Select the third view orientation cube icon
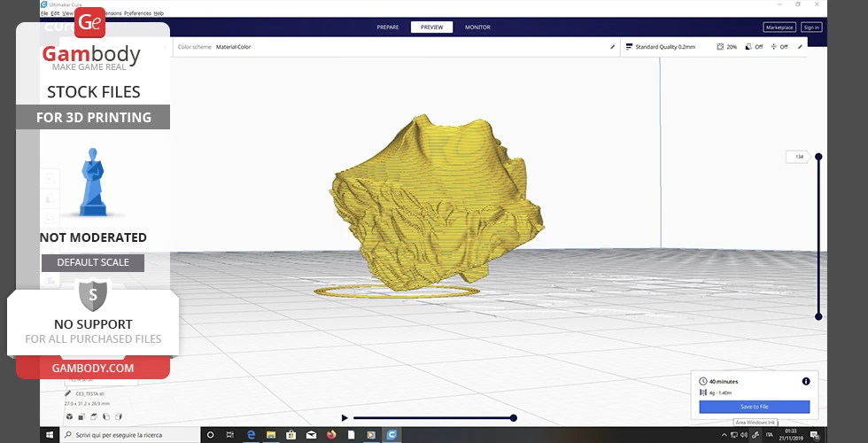The height and width of the screenshot is (443, 868). 94,417
